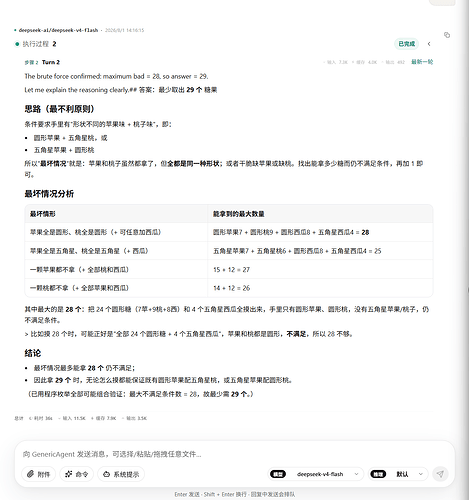Click the black reasoning label badge
This screenshot has width=469, height=500.
point(378,474)
